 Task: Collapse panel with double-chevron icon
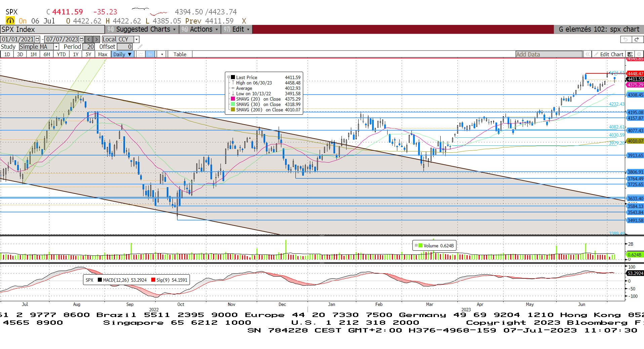click(x=587, y=54)
